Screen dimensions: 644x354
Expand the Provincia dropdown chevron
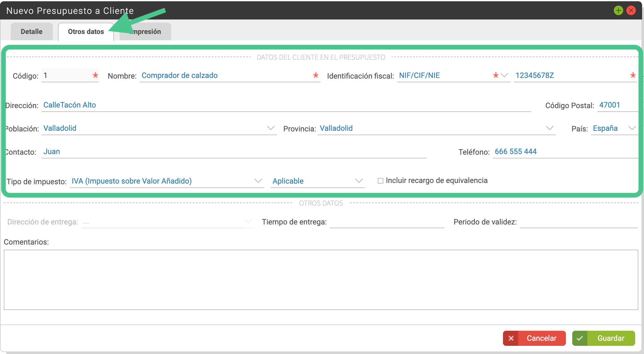tap(550, 128)
